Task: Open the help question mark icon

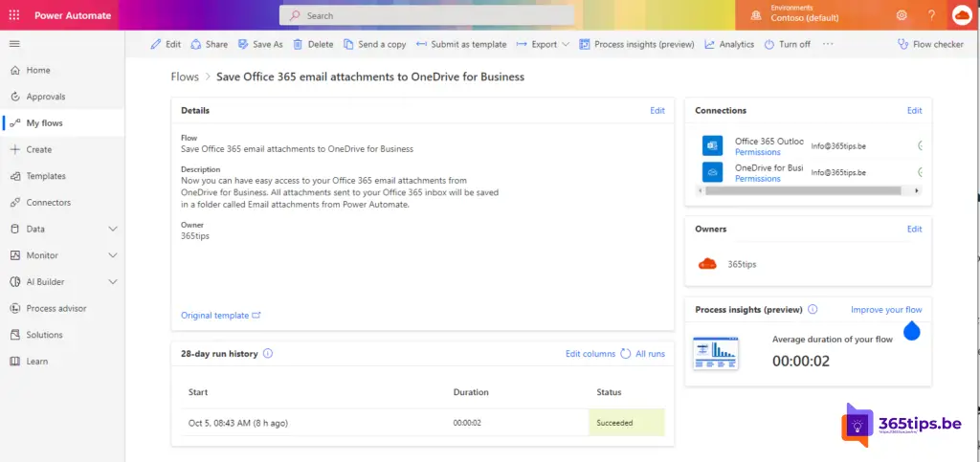Action: click(931, 15)
